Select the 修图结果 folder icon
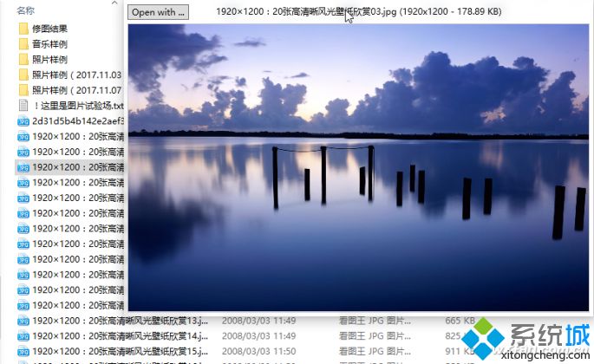594x364 pixels. point(23,29)
